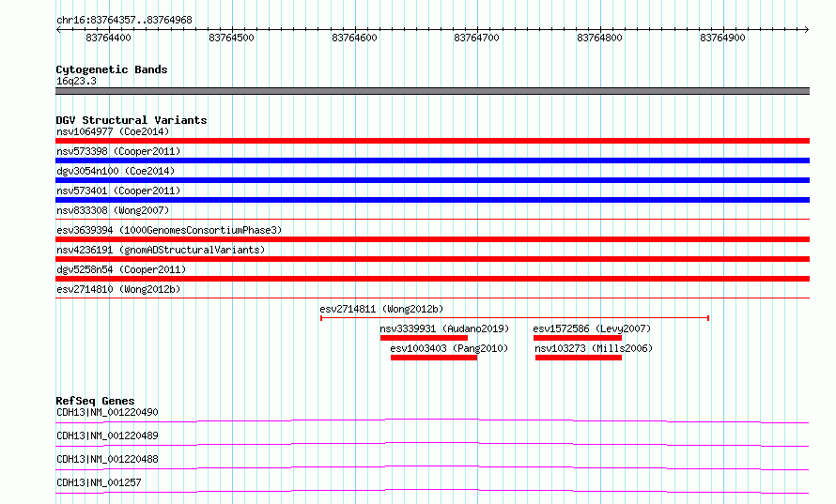Click the red bar under nsv1064977
The width and height of the screenshot is (836, 504).
coord(432,141)
